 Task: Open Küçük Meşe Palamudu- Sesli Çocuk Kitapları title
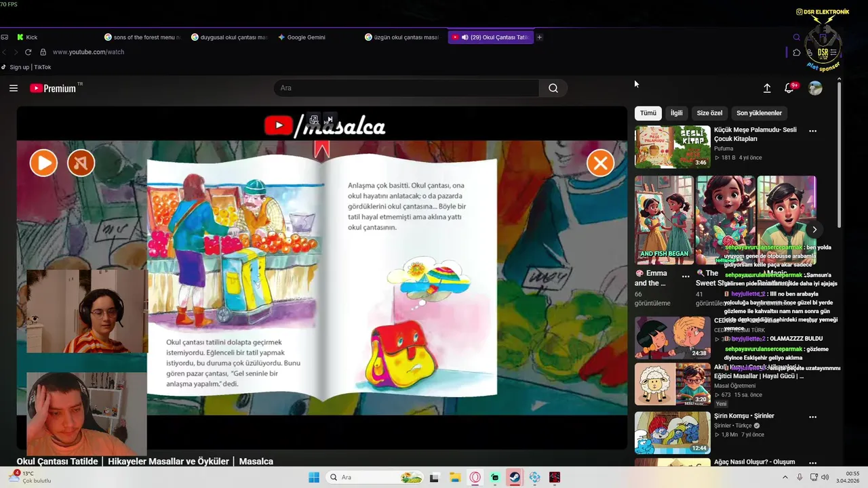click(x=755, y=134)
